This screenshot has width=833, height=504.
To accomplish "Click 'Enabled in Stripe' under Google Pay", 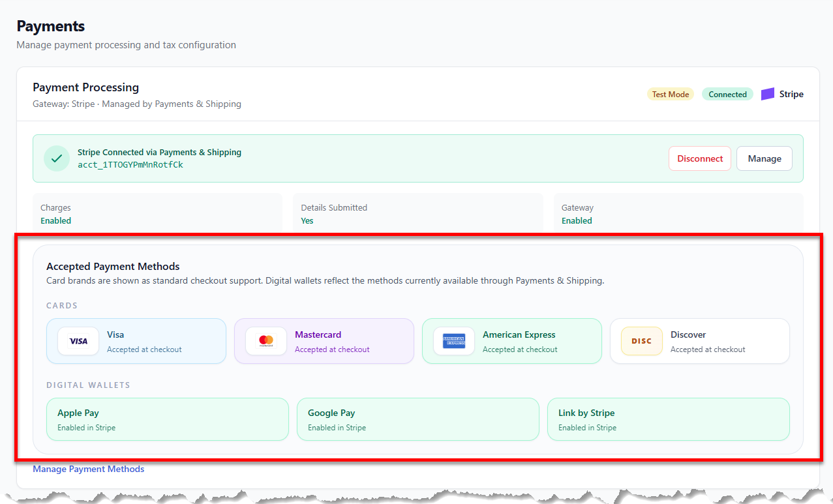I will pos(337,428).
